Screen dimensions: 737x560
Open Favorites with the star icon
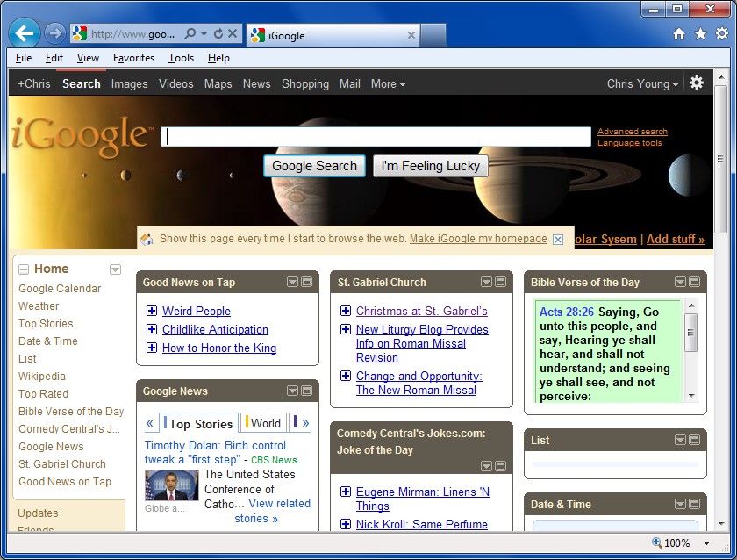click(x=700, y=34)
